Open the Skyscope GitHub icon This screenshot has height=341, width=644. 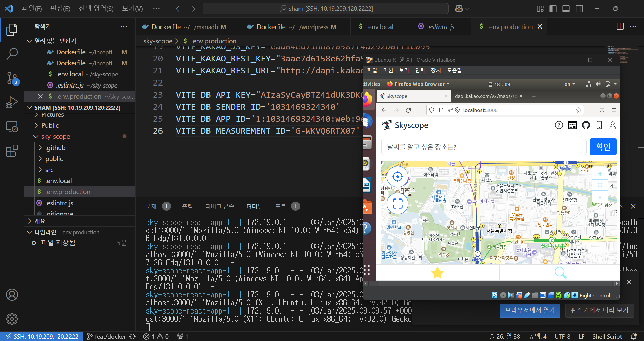coord(586,125)
